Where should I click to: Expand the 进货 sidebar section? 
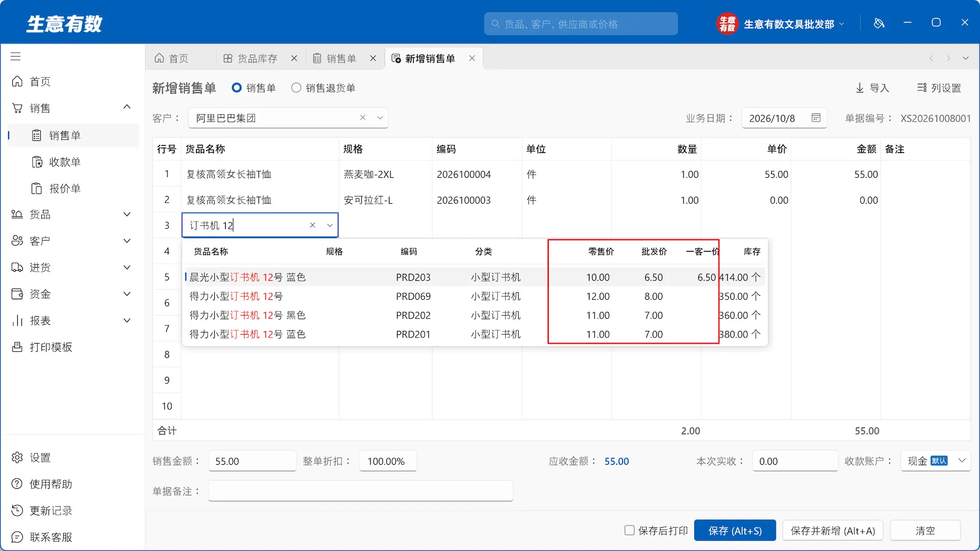127,268
